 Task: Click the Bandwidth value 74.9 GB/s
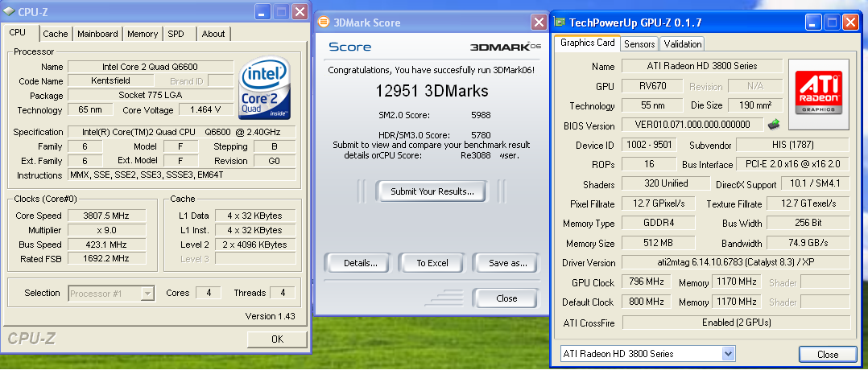click(808, 243)
